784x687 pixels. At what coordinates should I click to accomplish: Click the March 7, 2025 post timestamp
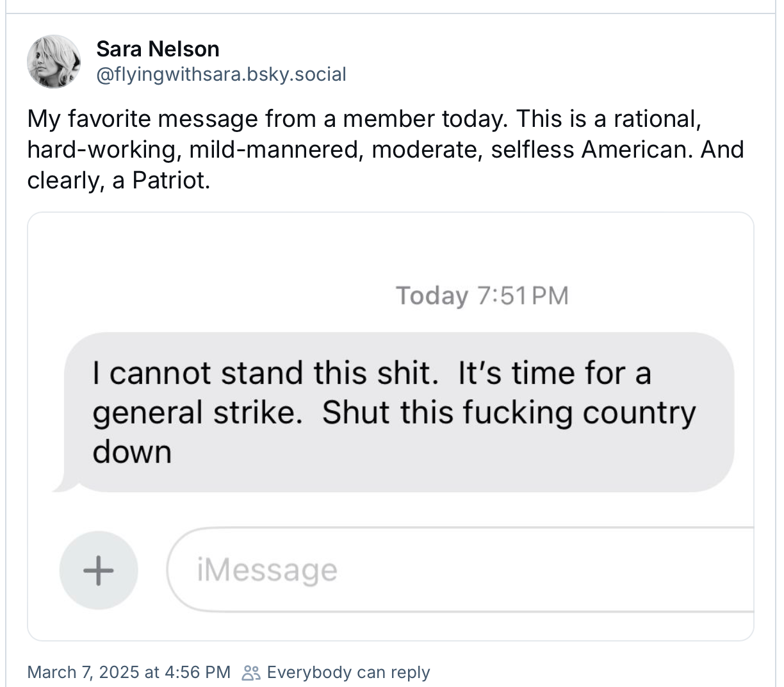[129, 672]
